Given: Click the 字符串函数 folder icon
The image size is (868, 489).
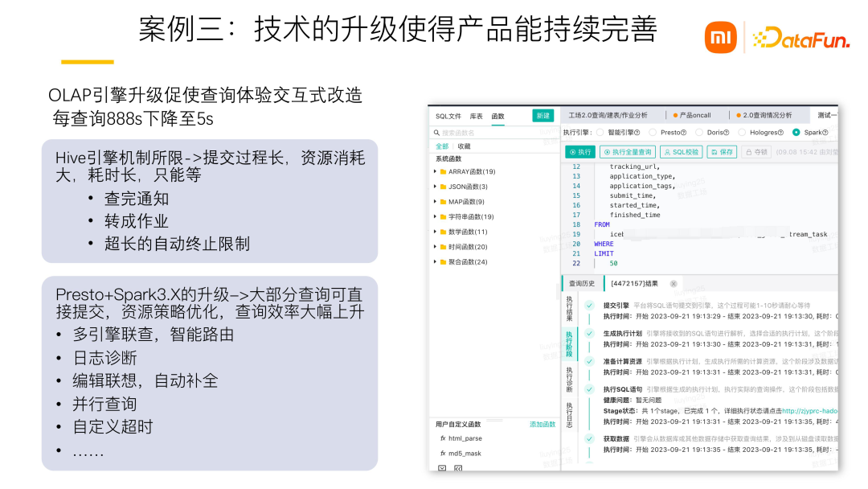Looking at the screenshot, I should pos(444,216).
